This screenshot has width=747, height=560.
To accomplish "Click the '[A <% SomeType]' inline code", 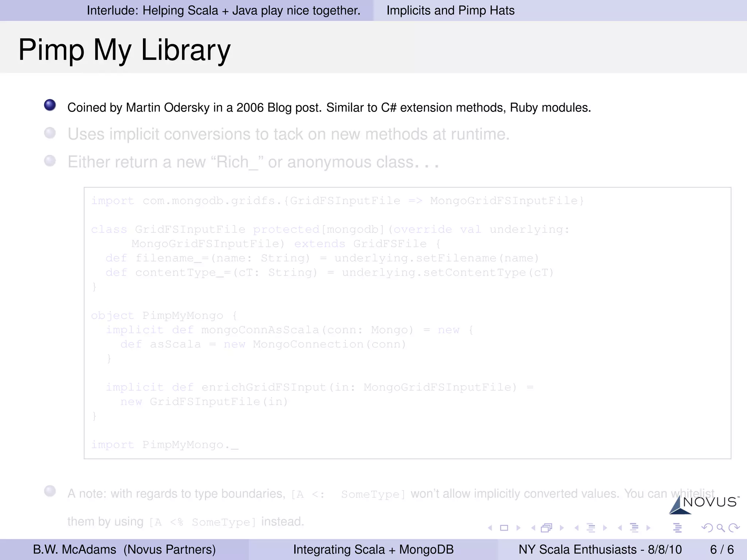I will click(203, 522).
